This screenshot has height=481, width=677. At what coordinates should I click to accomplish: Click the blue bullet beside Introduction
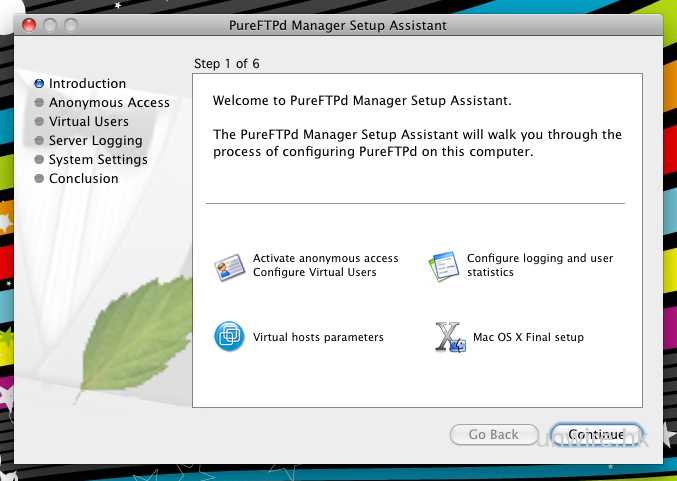39,84
